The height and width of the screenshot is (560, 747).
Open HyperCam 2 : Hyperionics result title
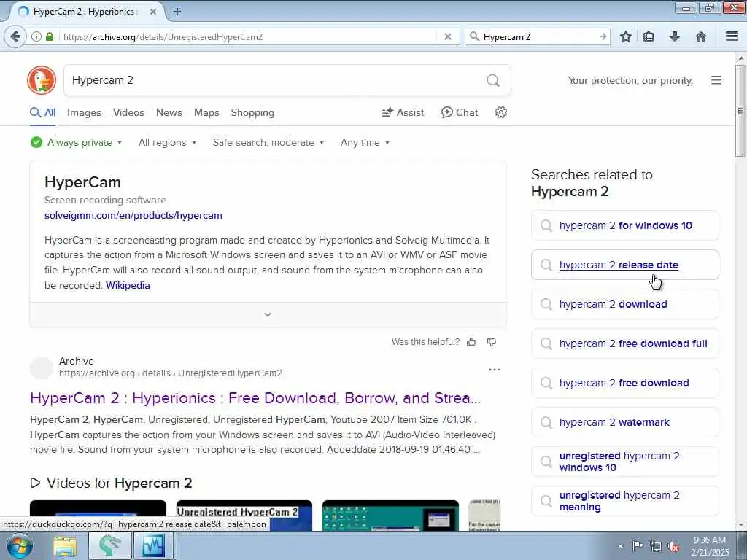255,398
